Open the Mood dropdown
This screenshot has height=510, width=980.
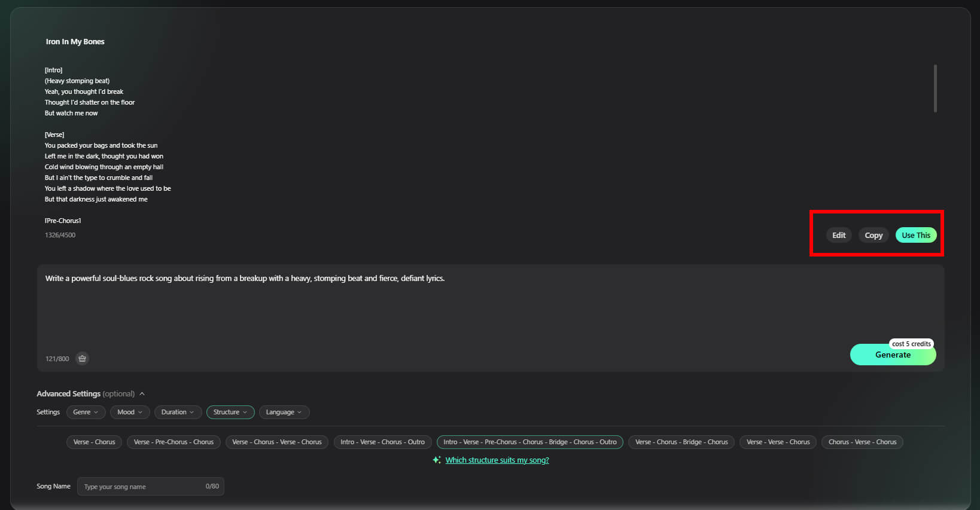coord(130,412)
